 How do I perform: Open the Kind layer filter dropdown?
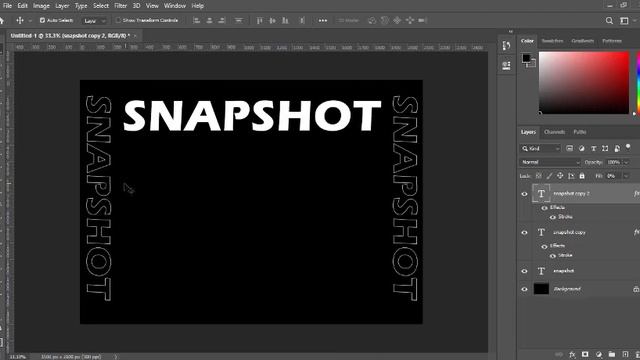540,149
